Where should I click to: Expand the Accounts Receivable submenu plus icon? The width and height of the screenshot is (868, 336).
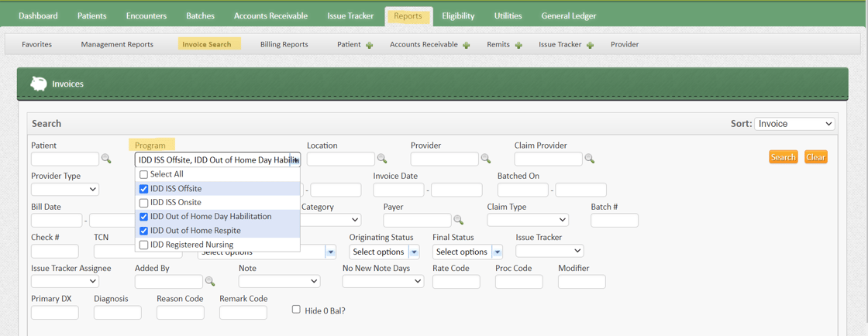coord(466,45)
